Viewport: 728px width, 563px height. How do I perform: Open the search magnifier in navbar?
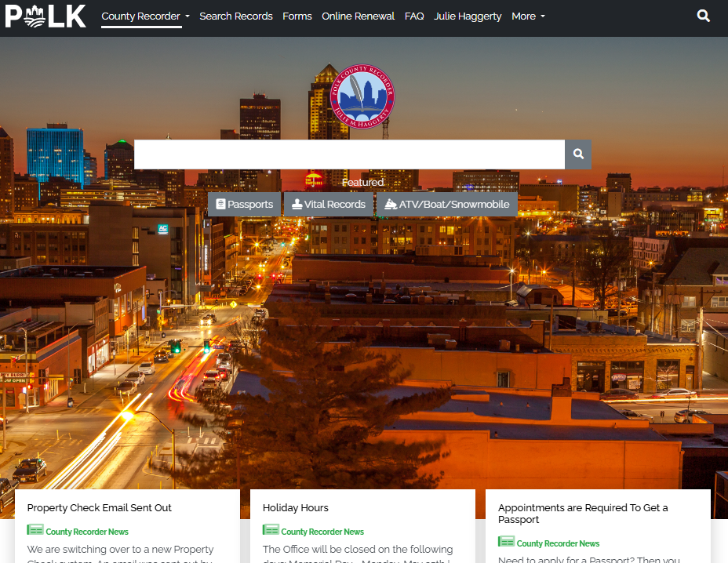(704, 16)
